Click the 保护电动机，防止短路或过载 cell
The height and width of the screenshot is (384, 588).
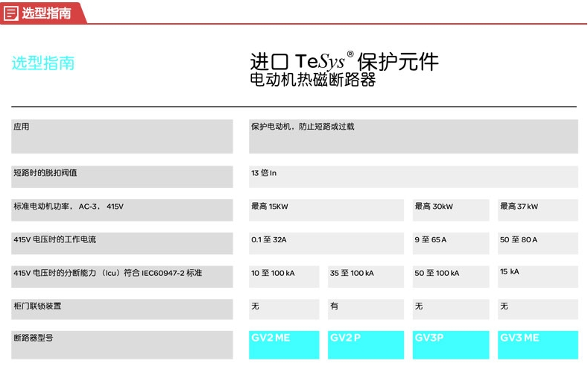click(x=303, y=127)
